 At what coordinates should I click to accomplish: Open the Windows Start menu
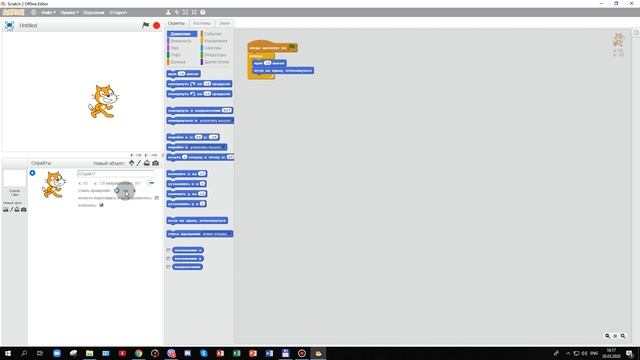8,353
